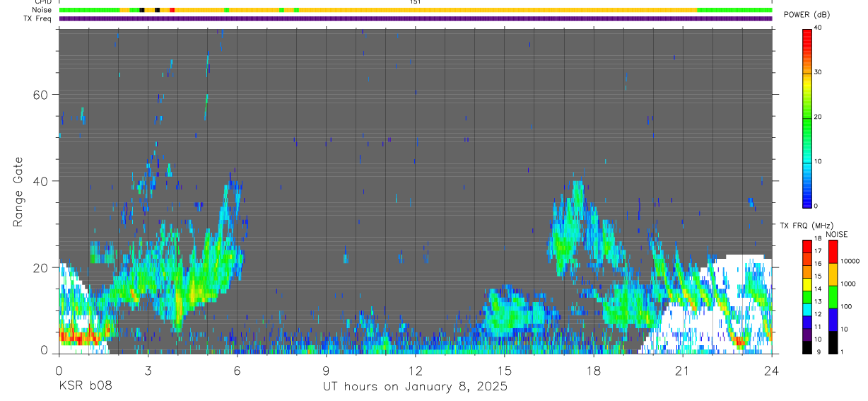This screenshot has height=401, width=868.
Task: Click the UT hours on January 8 title
Action: 416,387
